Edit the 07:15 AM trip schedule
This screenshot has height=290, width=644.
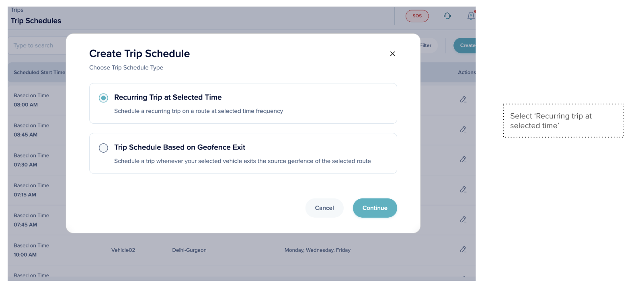463,190
